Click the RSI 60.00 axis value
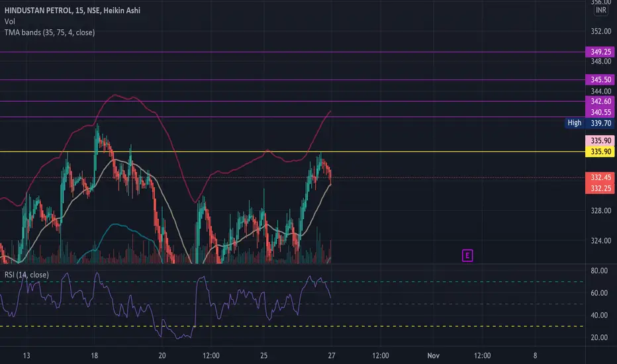This screenshot has width=617, height=364. click(599, 293)
